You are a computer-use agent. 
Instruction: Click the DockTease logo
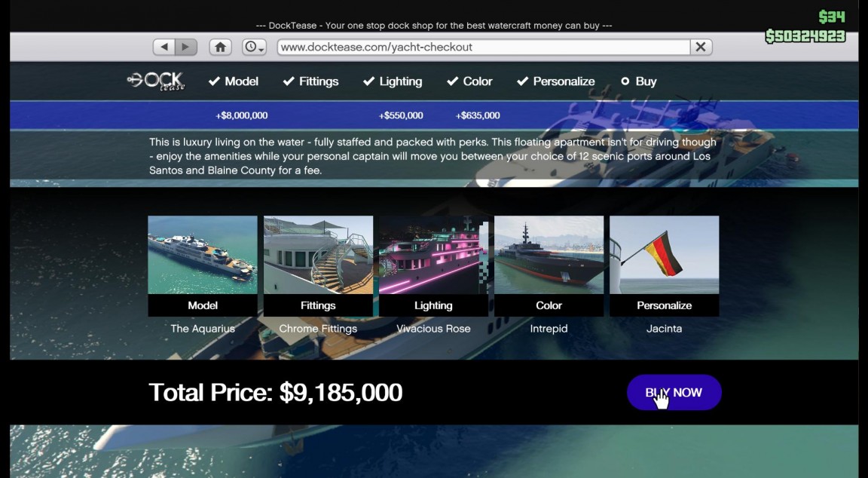156,81
